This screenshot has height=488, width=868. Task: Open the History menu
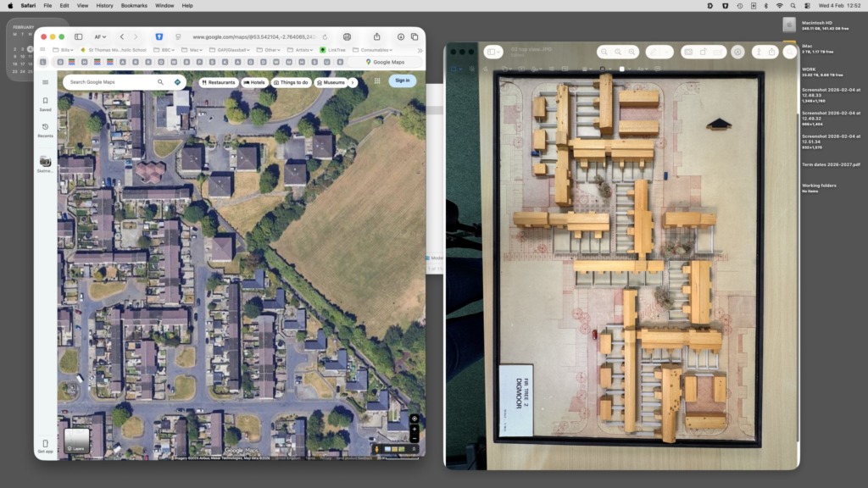pos(104,5)
